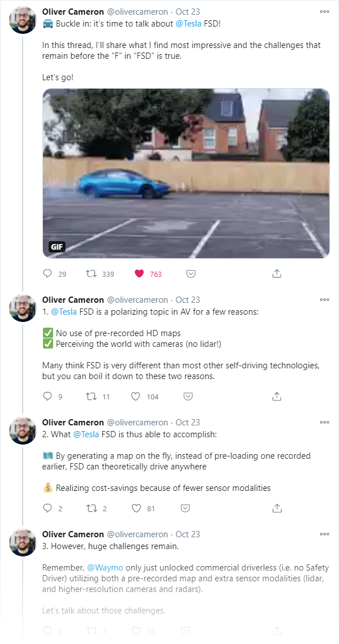Open more options on tweet number 2
339x644 pixels.
pyautogui.click(x=325, y=422)
